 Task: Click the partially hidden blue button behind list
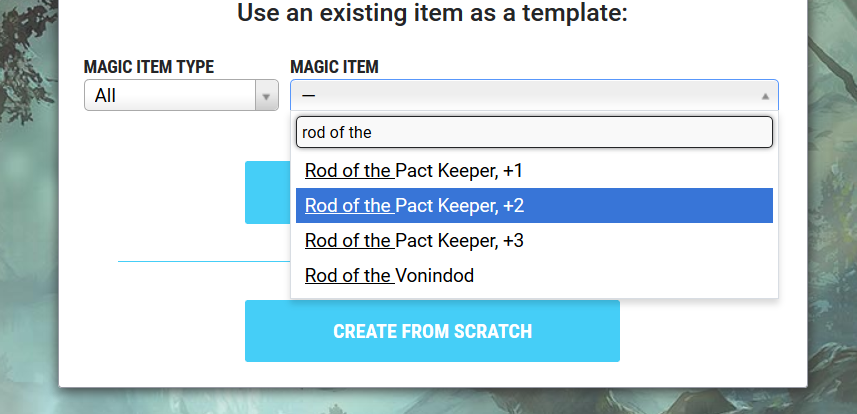point(267,193)
